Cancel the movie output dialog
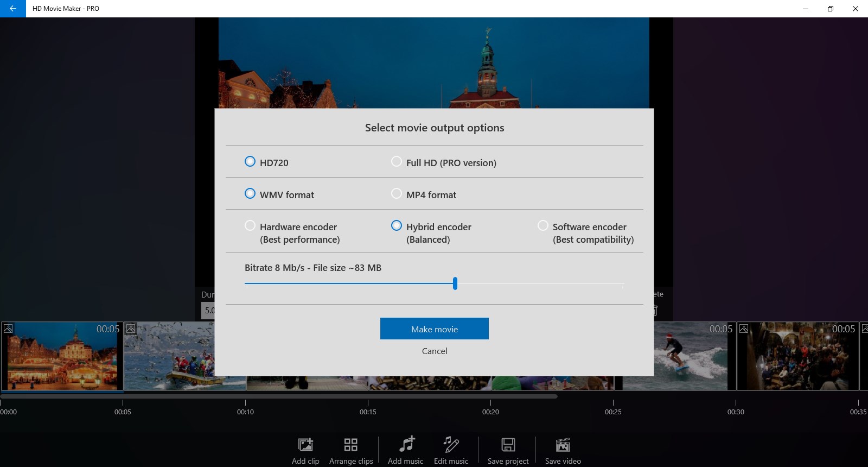 435,351
